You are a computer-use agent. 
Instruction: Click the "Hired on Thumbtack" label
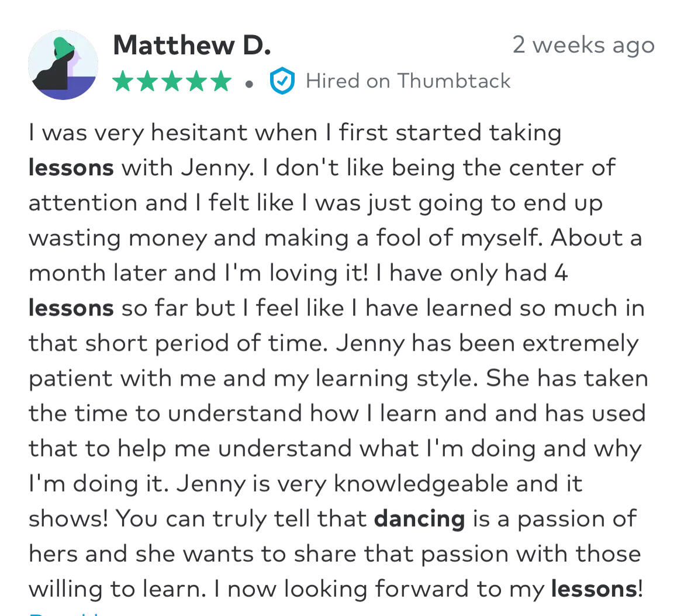(408, 81)
